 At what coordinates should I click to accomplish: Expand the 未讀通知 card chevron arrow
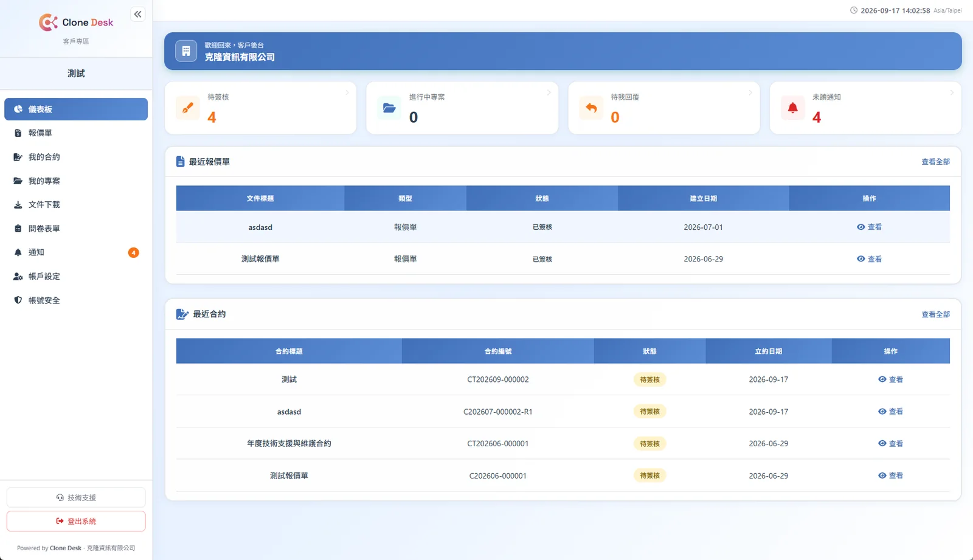(x=952, y=92)
